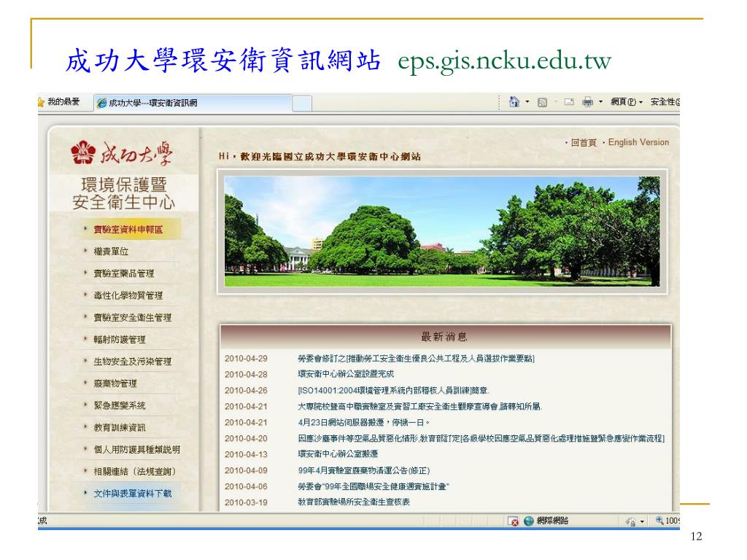Open 實驗室藥品管理 sidebar item
Viewport: 747px width, 560px height.
click(x=124, y=273)
